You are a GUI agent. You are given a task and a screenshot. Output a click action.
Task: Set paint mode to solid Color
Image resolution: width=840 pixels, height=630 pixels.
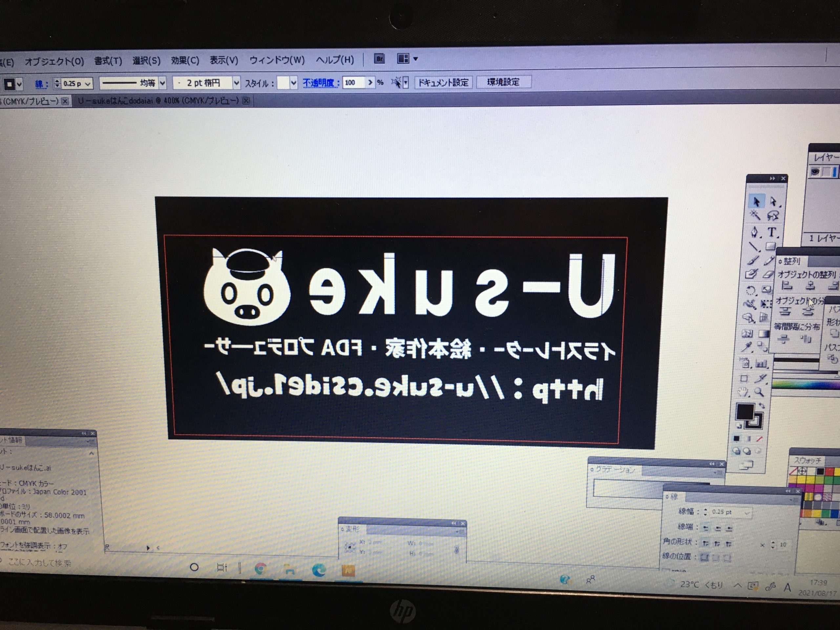737,439
